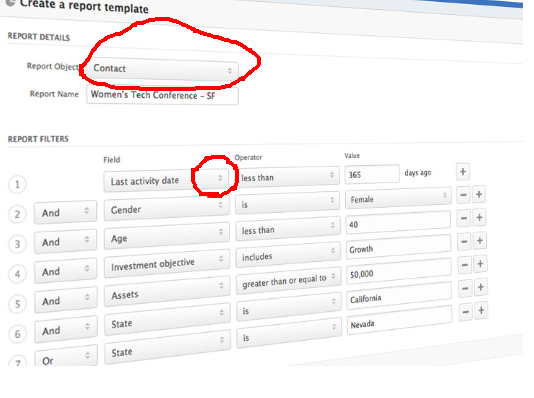
Task: Remove the Nevada State filter row
Action: pyautogui.click(x=466, y=312)
